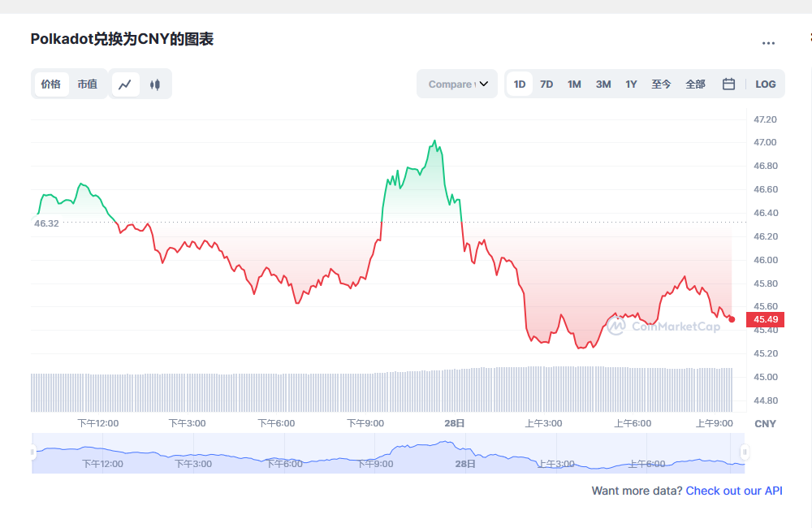The height and width of the screenshot is (528, 812).
Task: Click the 下午12:00 time axis label
Action: coord(98,423)
